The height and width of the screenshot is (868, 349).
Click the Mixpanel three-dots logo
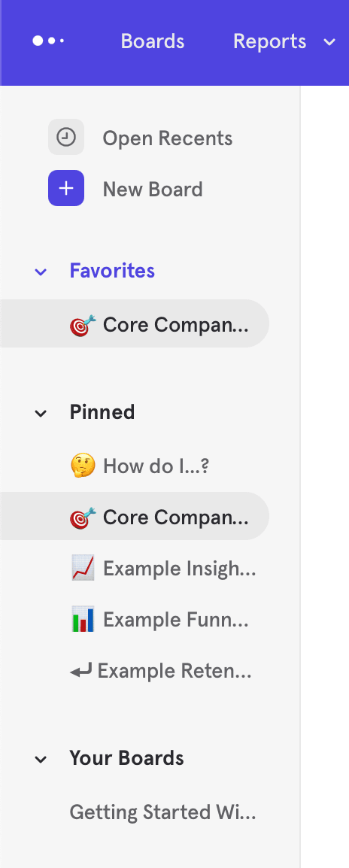(48, 41)
